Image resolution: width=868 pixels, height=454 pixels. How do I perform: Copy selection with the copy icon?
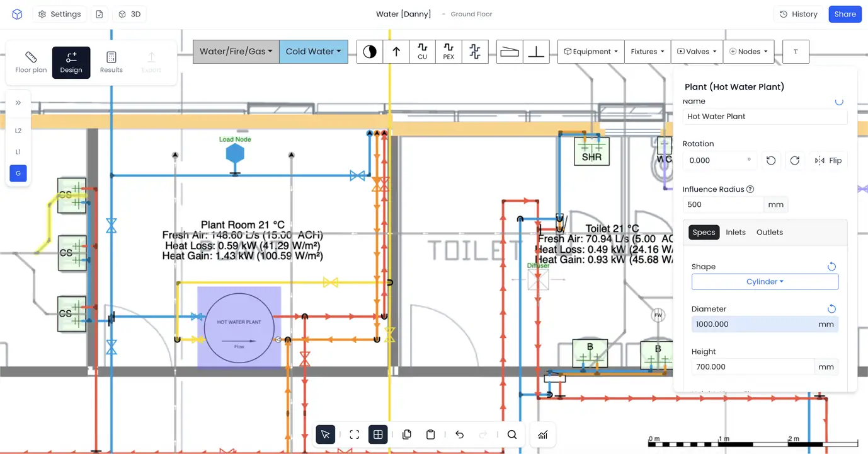point(407,434)
